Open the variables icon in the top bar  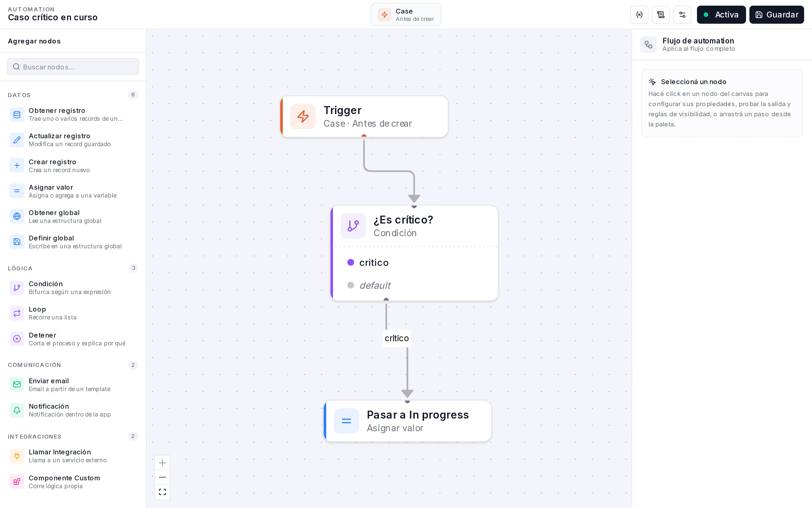pyautogui.click(x=639, y=15)
